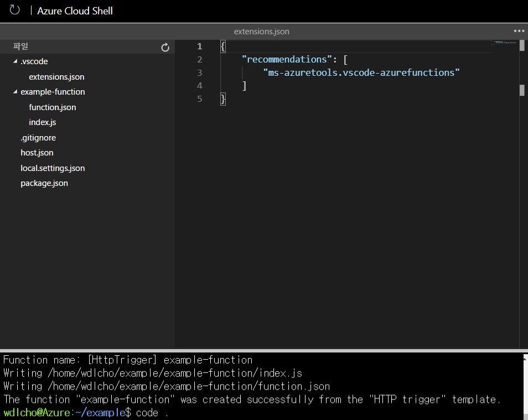528x420 pixels.
Task: Click the 'Writing .../function.json' terminal line
Action: (x=167, y=386)
